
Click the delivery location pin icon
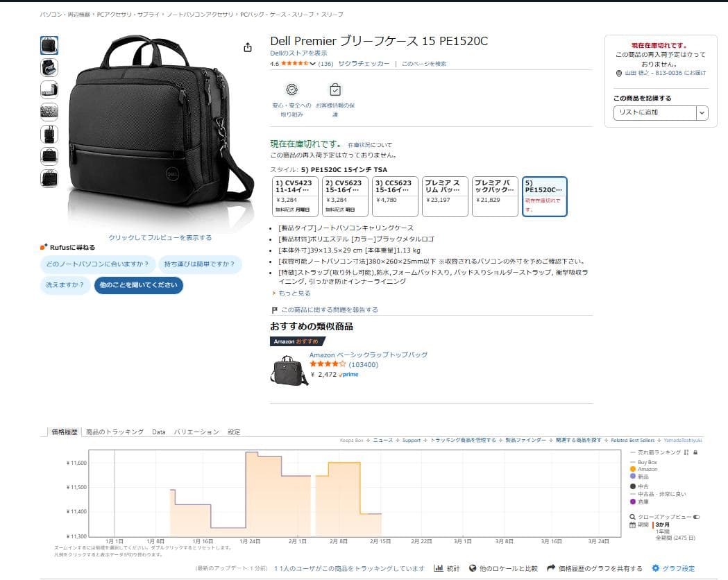pos(619,74)
